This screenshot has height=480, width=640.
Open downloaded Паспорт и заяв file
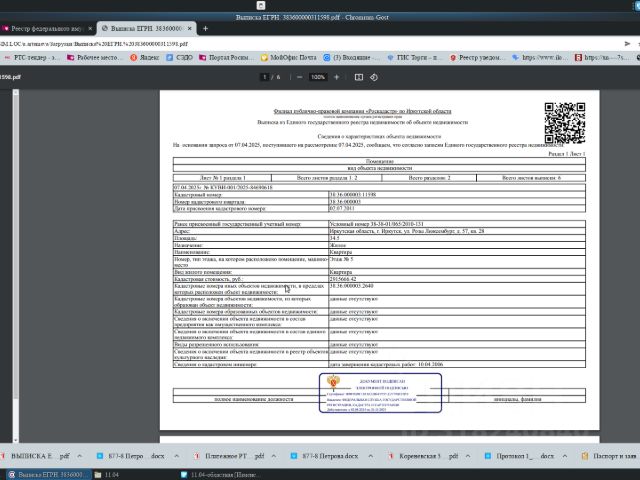[x=610, y=456]
